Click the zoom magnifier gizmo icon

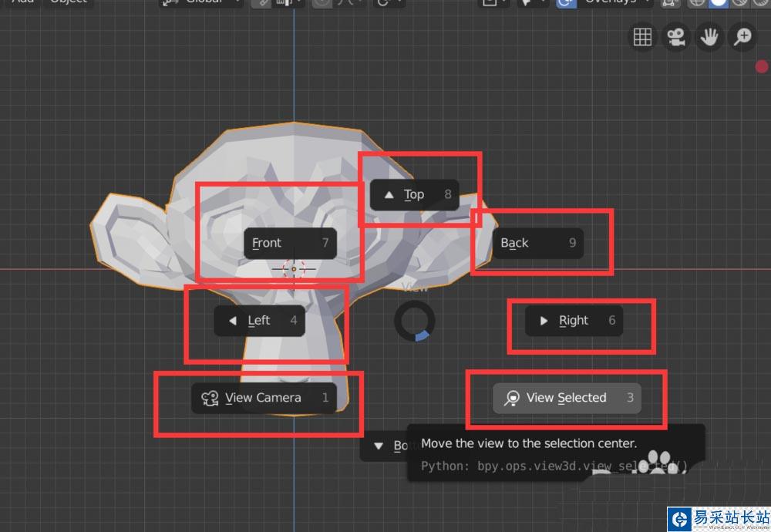pyautogui.click(x=742, y=37)
